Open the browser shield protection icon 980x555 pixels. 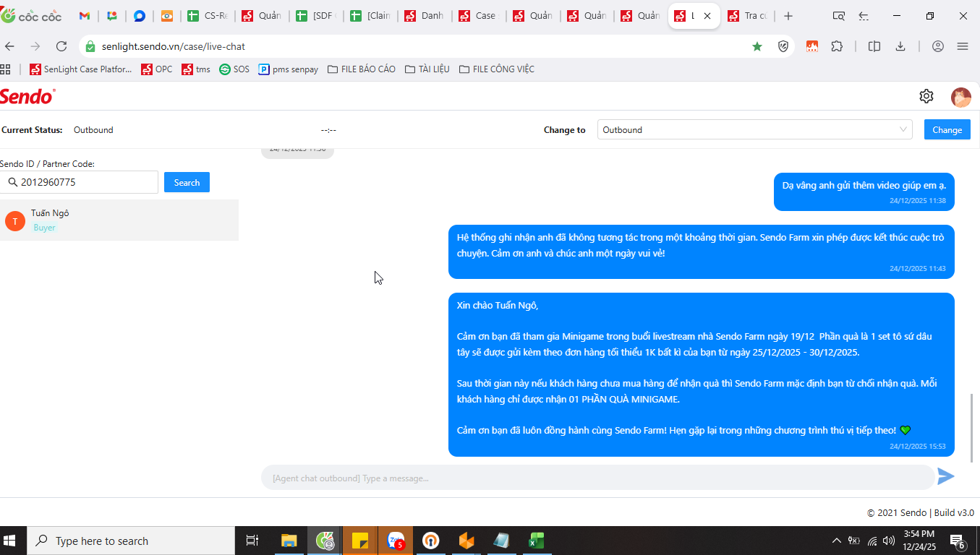coord(783,46)
